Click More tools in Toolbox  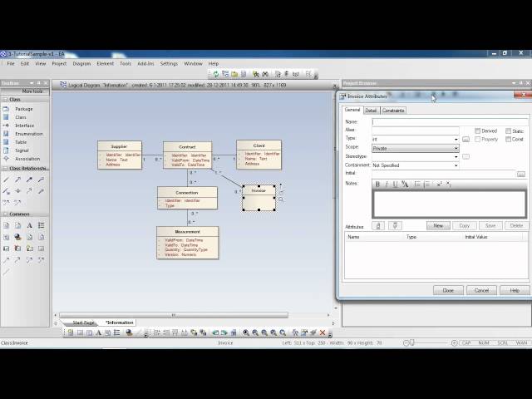coord(32,91)
